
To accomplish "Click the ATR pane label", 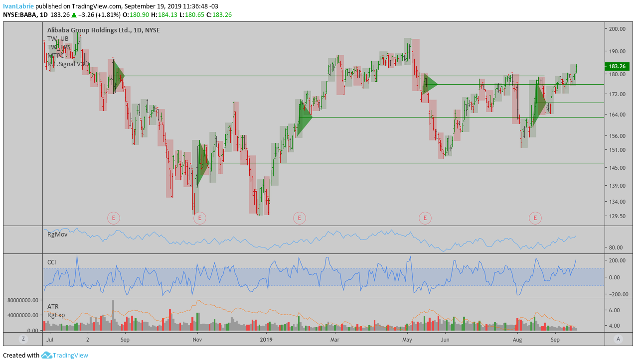I will tap(53, 307).
